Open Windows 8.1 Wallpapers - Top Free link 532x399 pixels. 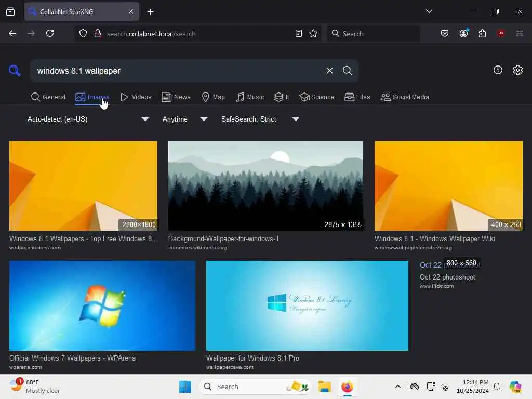pos(84,238)
